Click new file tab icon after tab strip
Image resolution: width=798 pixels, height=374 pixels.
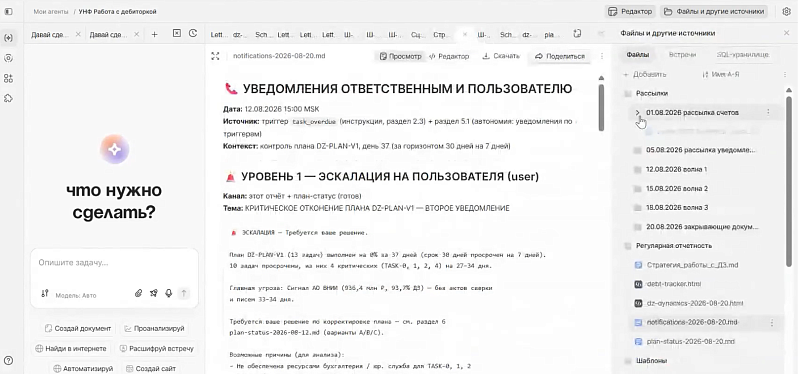[x=577, y=34]
